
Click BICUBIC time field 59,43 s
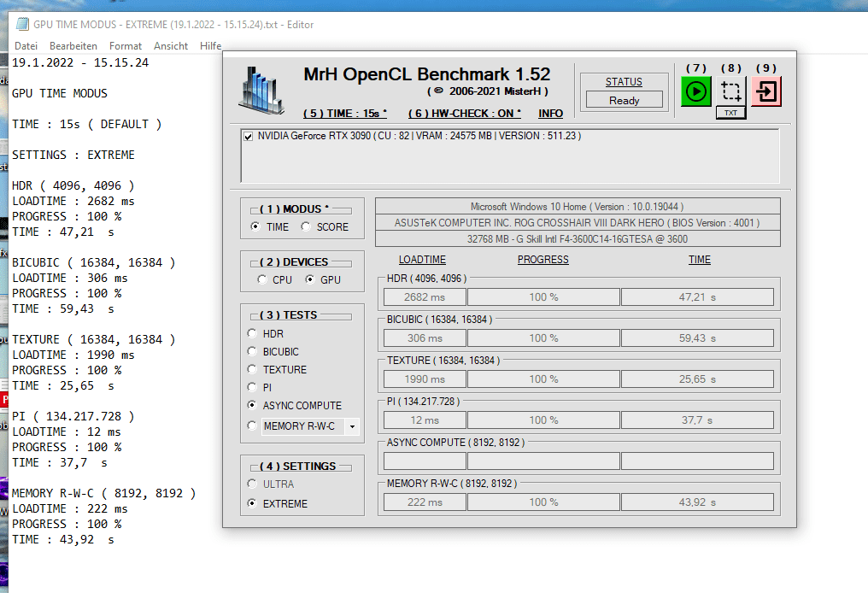(x=697, y=338)
